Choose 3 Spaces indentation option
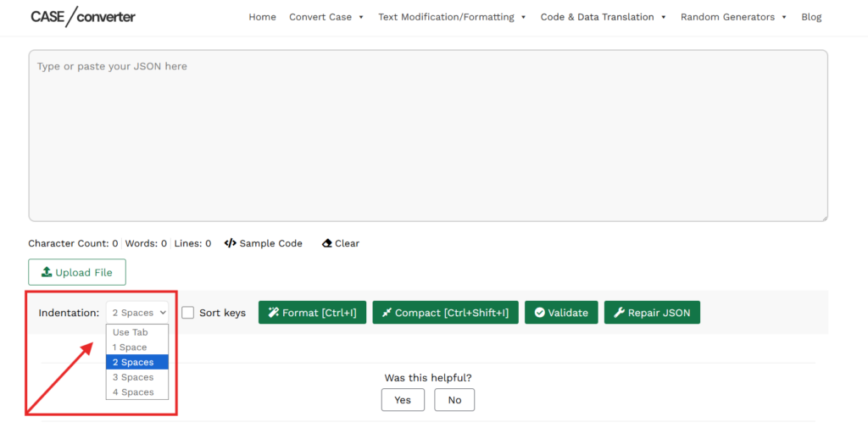This screenshot has height=439, width=868. click(137, 377)
